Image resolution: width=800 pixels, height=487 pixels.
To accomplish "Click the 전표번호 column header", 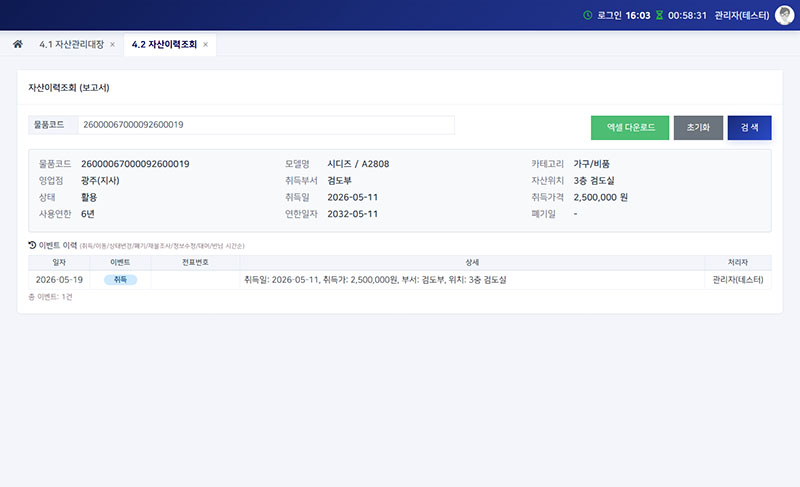I will (x=195, y=262).
